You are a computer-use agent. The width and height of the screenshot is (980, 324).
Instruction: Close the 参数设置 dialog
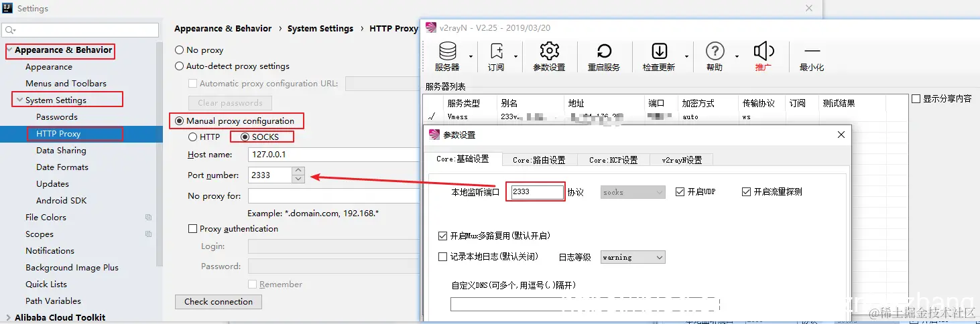coord(841,135)
